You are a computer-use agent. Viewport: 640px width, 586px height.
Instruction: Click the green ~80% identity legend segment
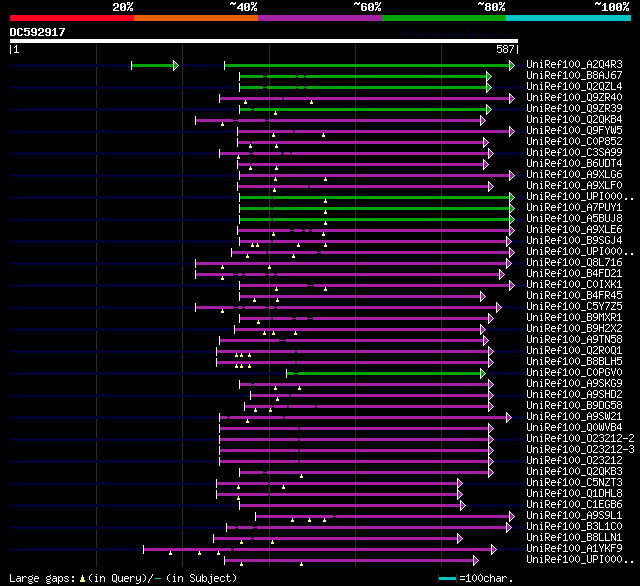pyautogui.click(x=444, y=18)
